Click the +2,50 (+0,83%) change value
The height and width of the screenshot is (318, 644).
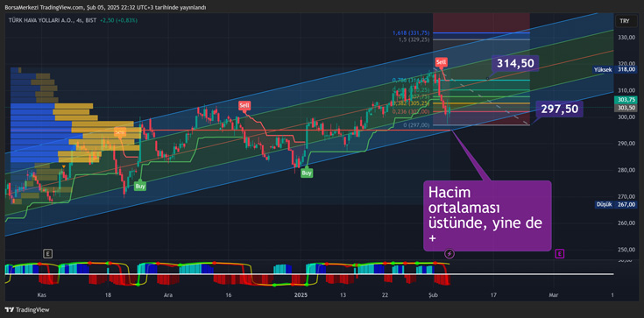tap(118, 20)
